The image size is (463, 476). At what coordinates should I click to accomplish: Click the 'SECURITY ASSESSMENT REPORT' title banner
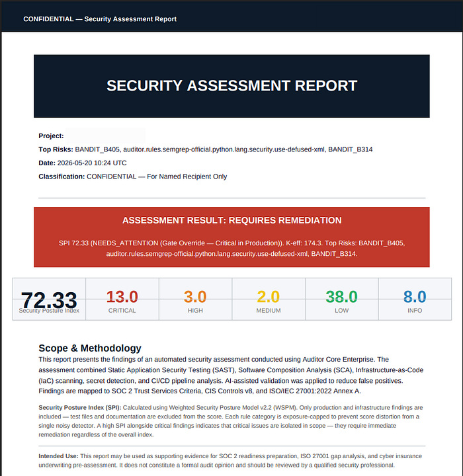coord(232,86)
